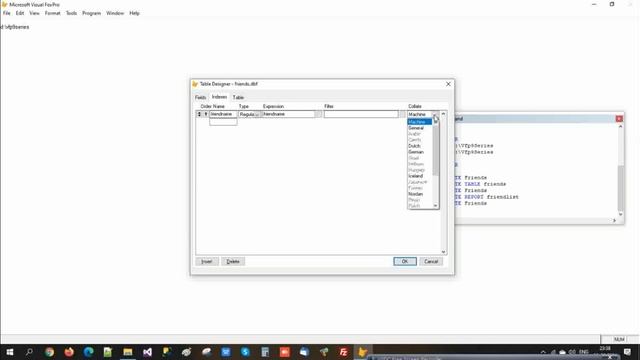
Task: Show hidden system tray icons
Action: point(543,352)
